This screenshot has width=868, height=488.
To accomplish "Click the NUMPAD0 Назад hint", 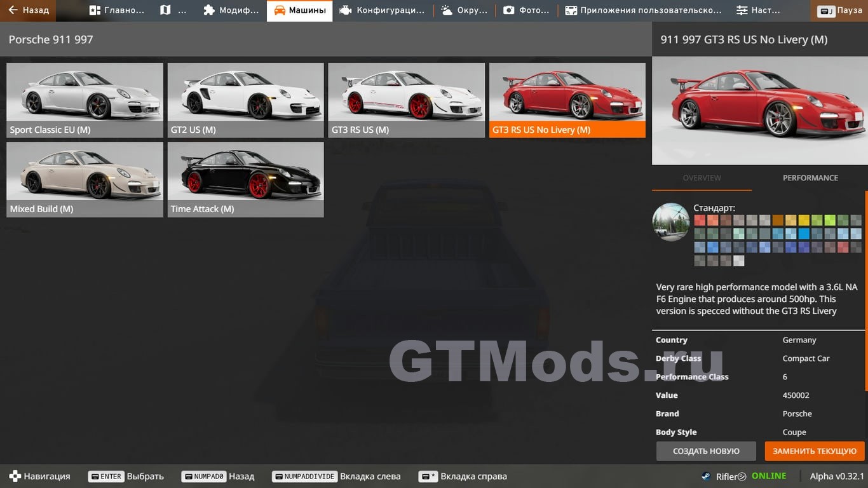I will point(217,476).
